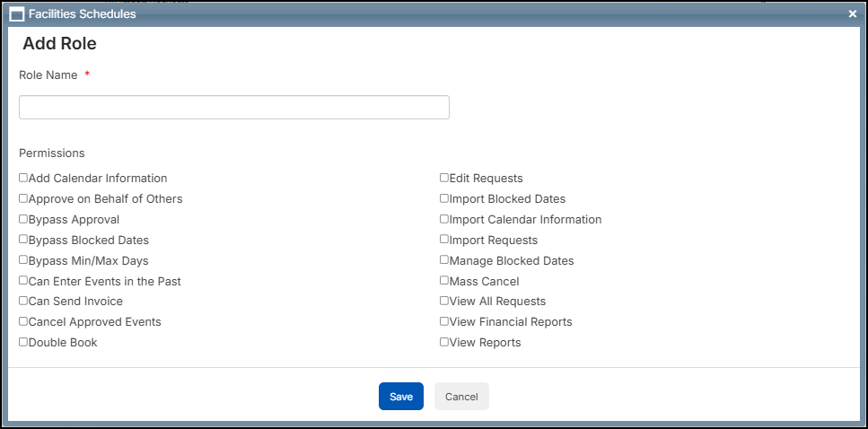Enable View All Requests permission
The height and width of the screenshot is (429, 868).
[444, 301]
